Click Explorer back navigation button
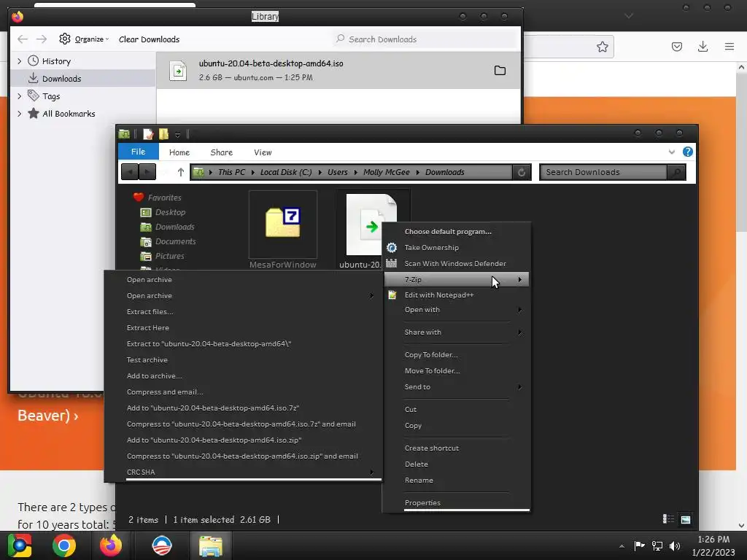 coord(130,172)
